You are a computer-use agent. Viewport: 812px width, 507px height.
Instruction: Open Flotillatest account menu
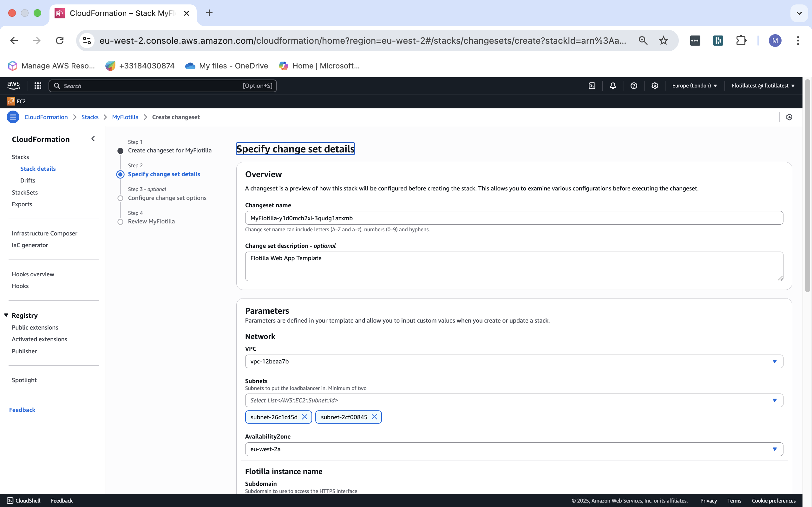[763, 86]
